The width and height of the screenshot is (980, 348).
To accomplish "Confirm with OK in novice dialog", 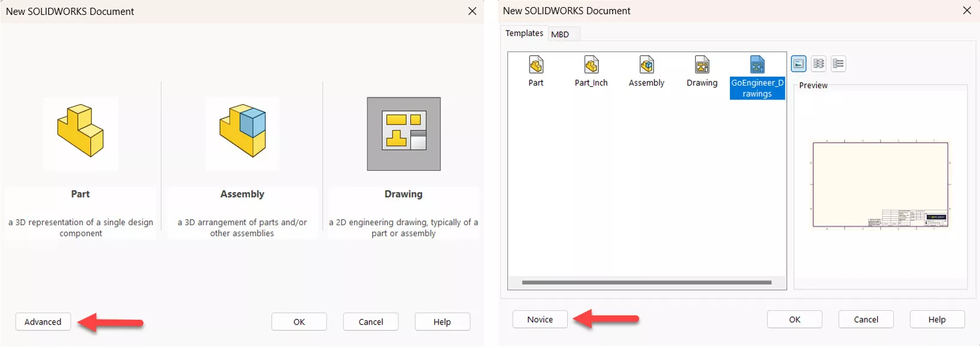I will click(x=299, y=322).
